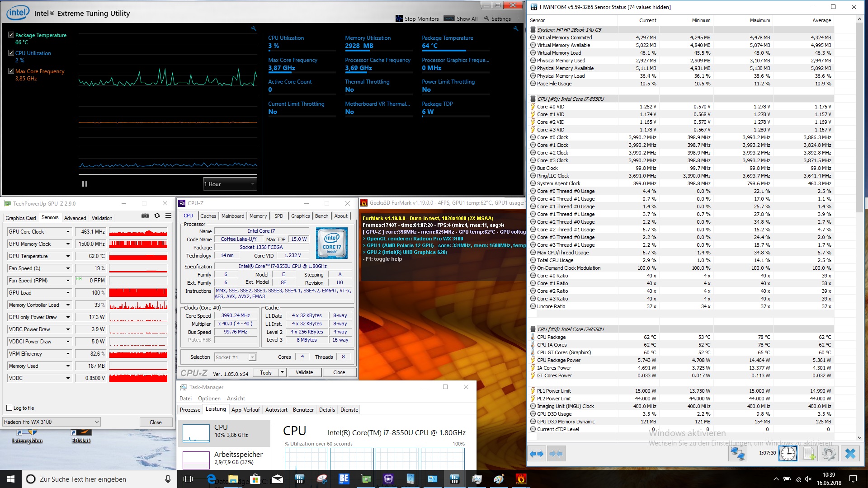Click the blue X icon in HWiNFO

coord(850,454)
